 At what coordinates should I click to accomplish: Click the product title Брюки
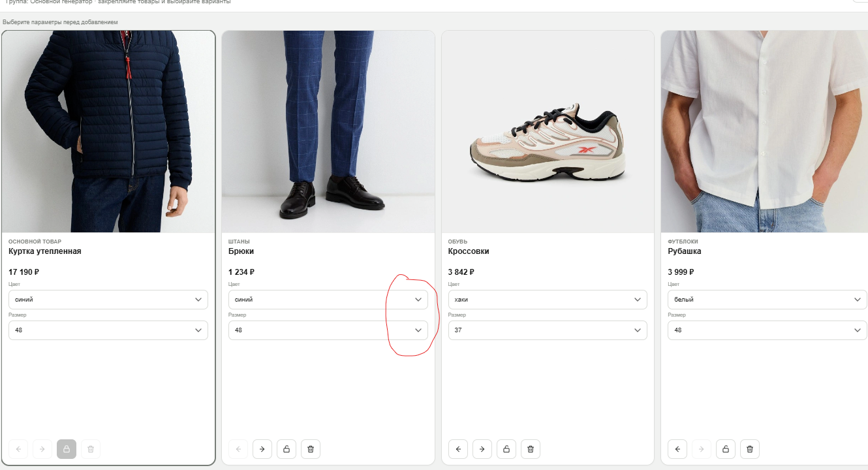[241, 251]
